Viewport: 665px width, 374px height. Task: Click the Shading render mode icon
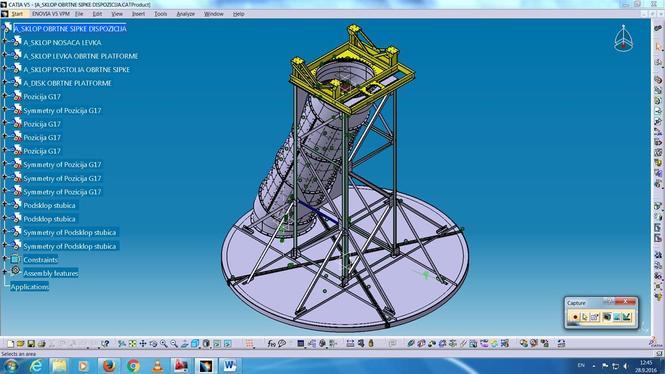(206, 343)
